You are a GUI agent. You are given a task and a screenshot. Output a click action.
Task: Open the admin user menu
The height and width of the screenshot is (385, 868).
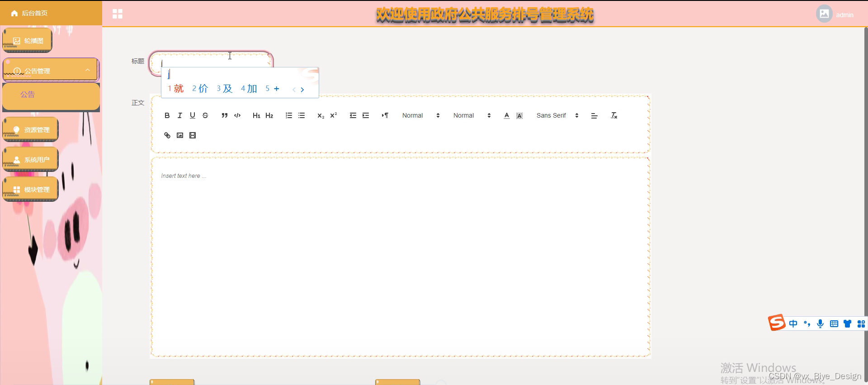point(835,14)
